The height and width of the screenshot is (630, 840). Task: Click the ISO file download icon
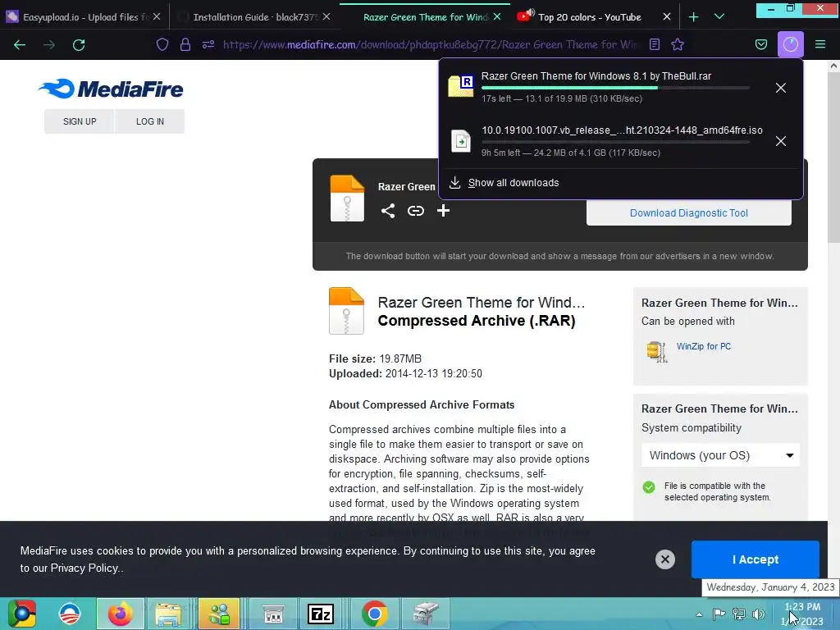(461, 141)
